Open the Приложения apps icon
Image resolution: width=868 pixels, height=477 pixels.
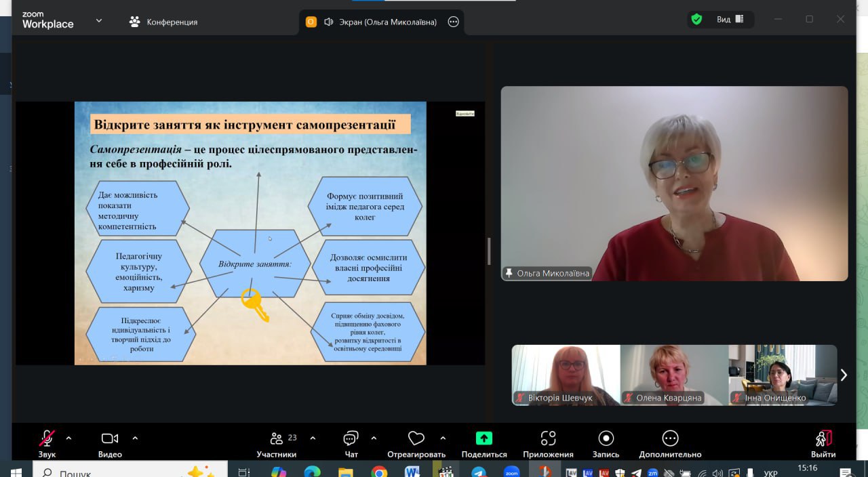[548, 439]
